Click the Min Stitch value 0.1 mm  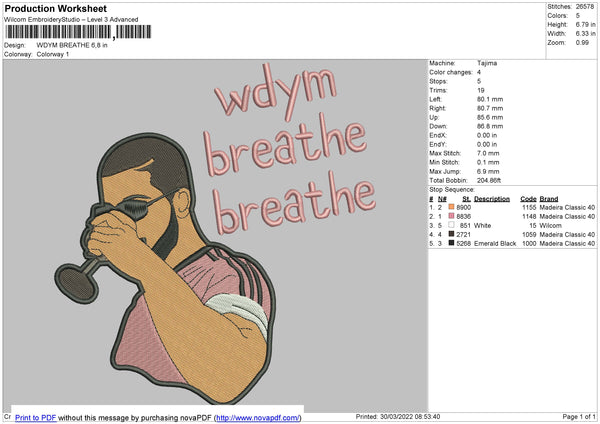pos(488,162)
